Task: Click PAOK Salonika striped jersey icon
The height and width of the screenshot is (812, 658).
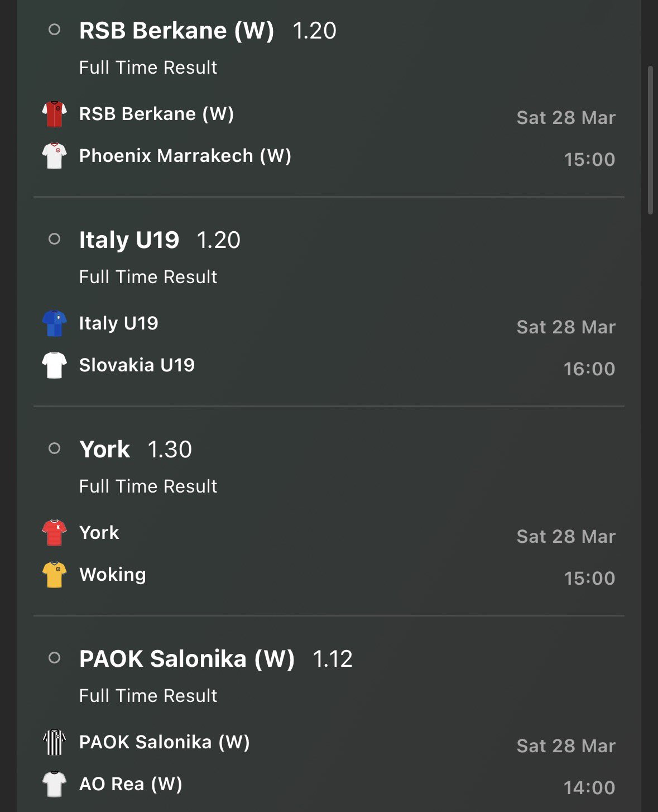Action: [x=54, y=742]
